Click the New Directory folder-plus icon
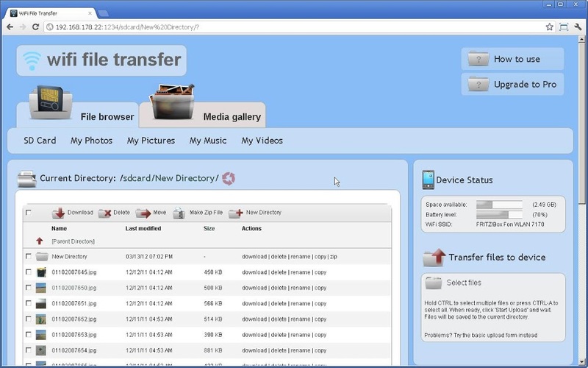 236,213
